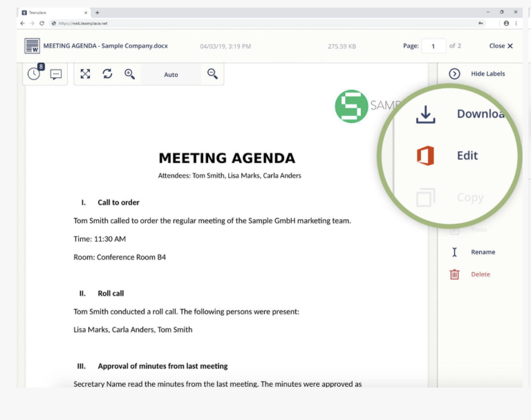Image resolution: width=531 pixels, height=420 pixels.
Task: Click the Download arrow icon
Action: click(x=426, y=114)
